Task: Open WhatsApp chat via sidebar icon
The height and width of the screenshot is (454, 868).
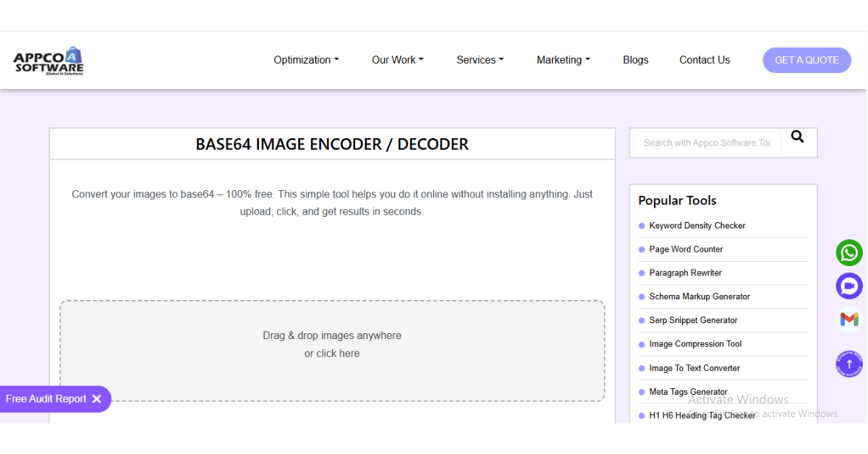Action: (848, 252)
